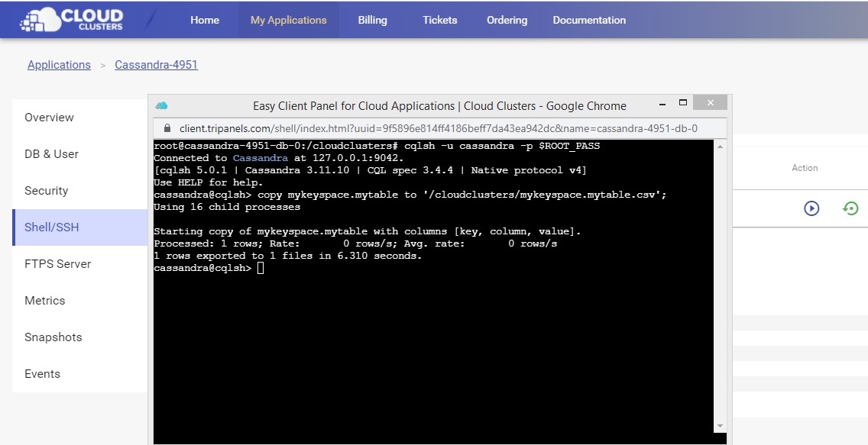This screenshot has height=445, width=868.
Task: Click the popup window title text
Action: pyautogui.click(x=439, y=105)
